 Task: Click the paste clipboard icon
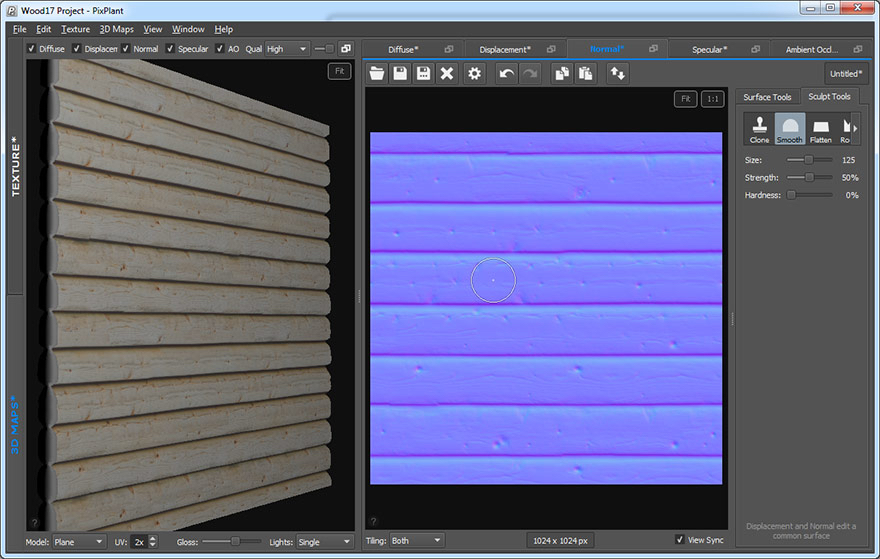point(585,74)
